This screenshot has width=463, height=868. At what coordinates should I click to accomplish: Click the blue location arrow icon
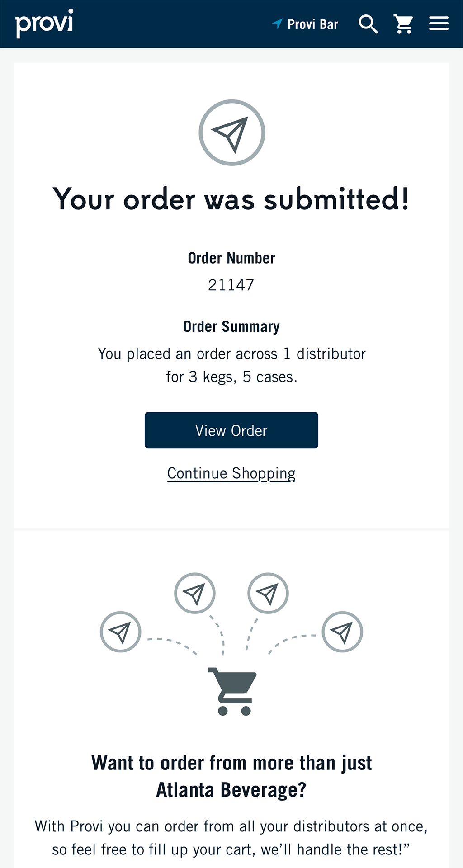[x=277, y=24]
